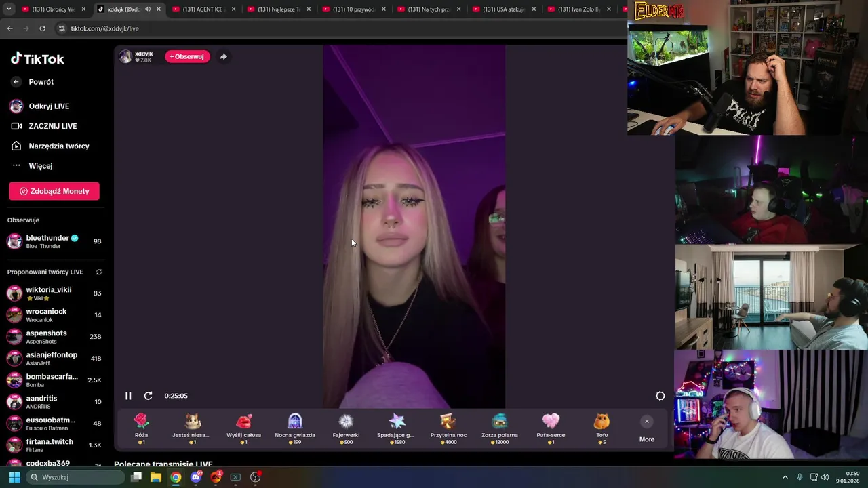This screenshot has width=868, height=488.
Task: Click the Wyszukaj taskbar search box
Action: coord(76,477)
